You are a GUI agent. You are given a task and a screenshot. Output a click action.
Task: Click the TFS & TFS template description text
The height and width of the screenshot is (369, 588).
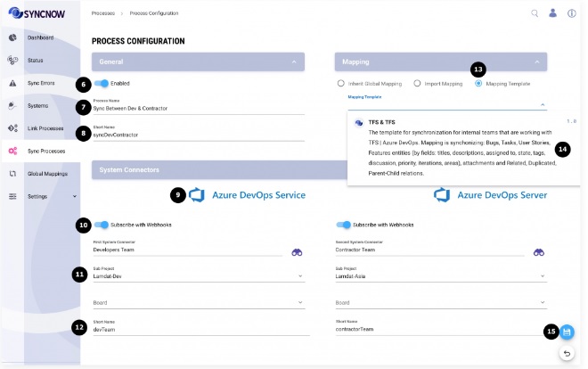coord(462,152)
